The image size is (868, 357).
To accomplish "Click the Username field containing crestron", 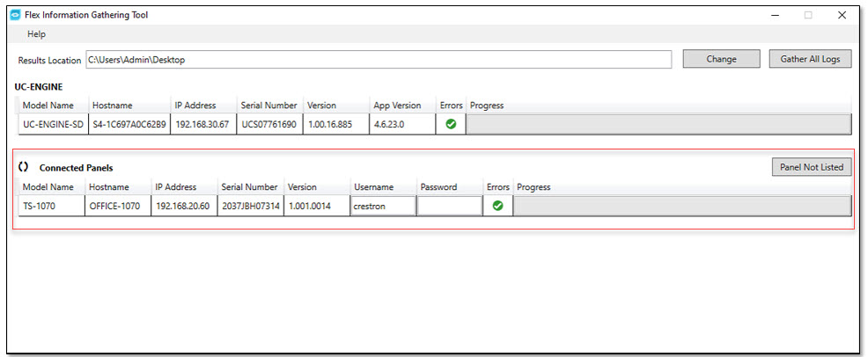I will pos(382,206).
